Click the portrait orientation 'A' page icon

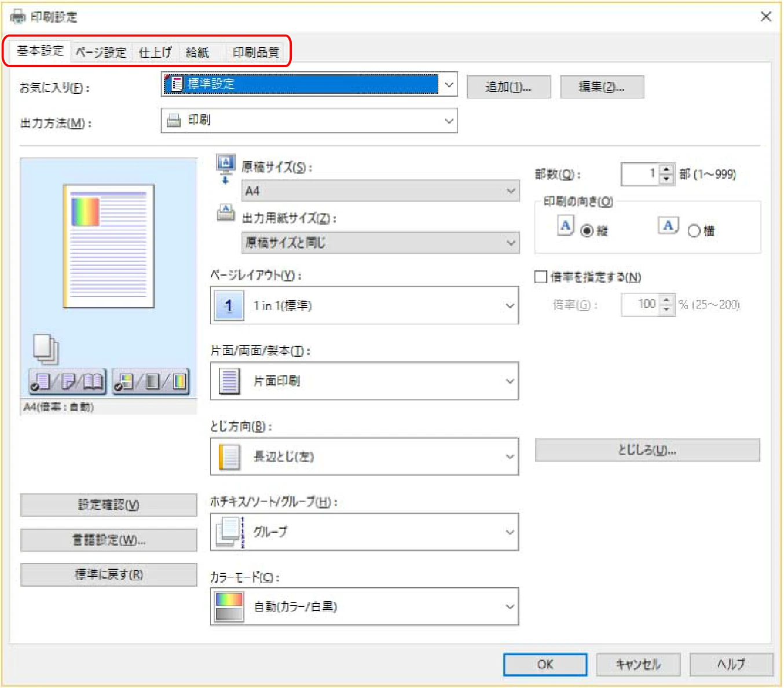tap(566, 225)
